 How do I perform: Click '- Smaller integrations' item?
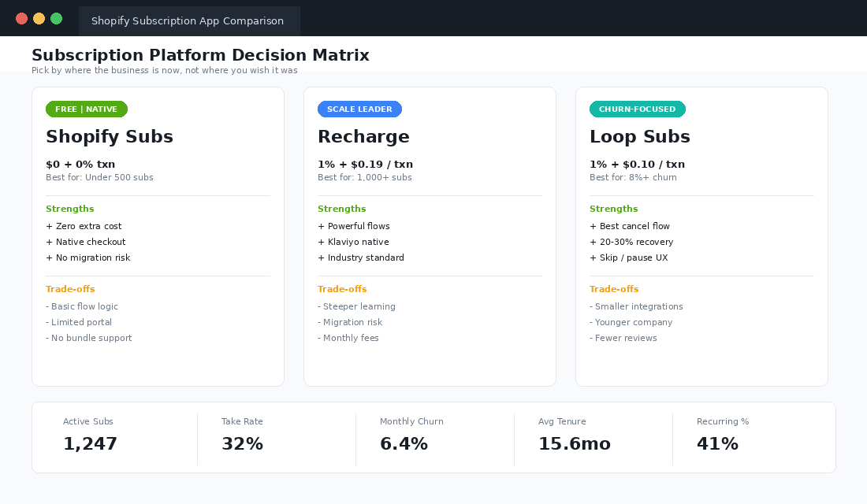(636, 306)
